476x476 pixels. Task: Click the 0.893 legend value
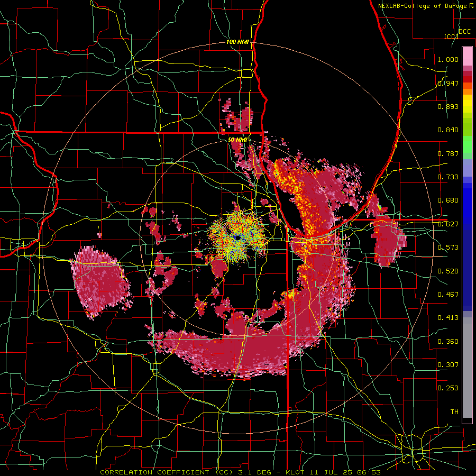point(448,106)
